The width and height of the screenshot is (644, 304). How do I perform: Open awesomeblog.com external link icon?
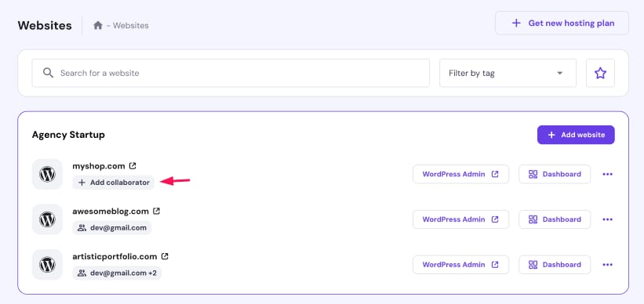coord(156,211)
